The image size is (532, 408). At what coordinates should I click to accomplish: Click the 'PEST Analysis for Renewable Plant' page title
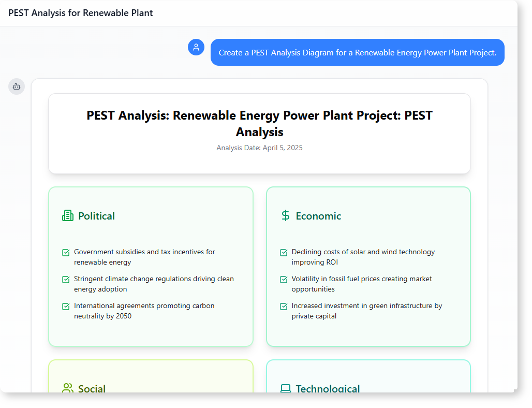click(81, 13)
